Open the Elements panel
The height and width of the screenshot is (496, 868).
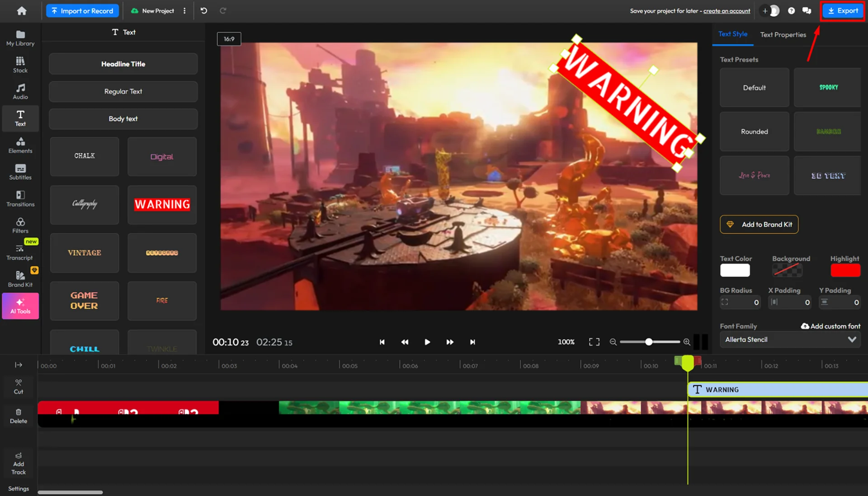(x=20, y=145)
